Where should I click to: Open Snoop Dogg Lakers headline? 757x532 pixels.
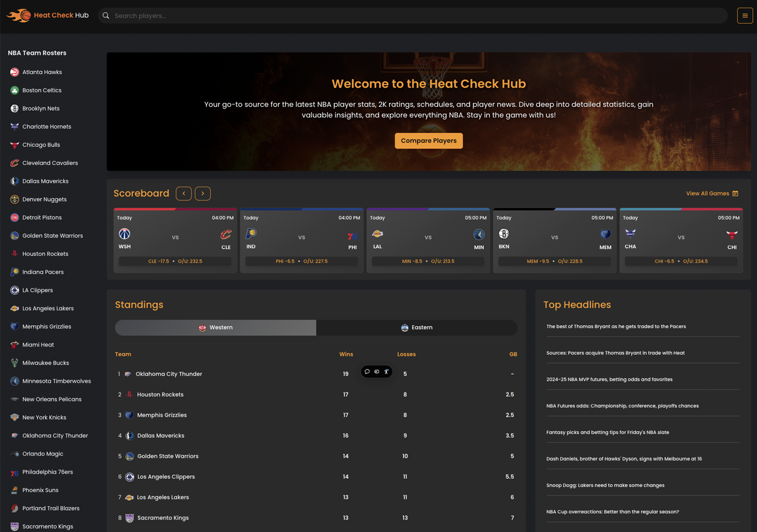point(605,485)
